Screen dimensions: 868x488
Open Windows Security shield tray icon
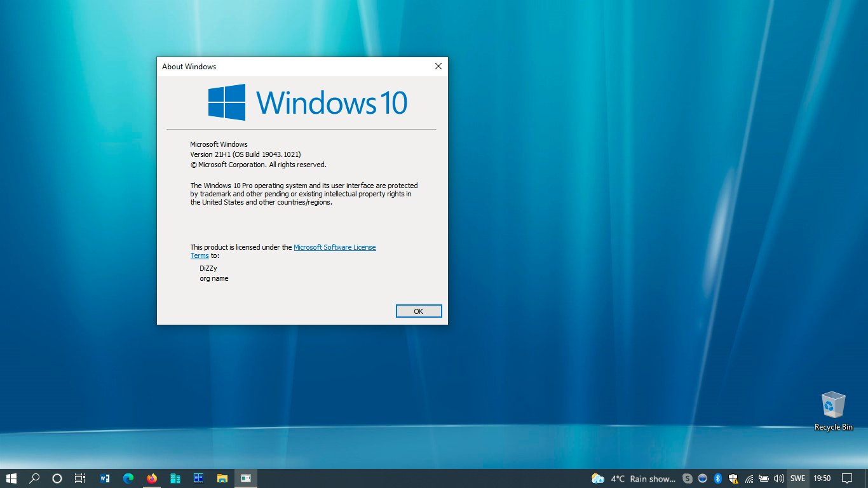pos(733,478)
